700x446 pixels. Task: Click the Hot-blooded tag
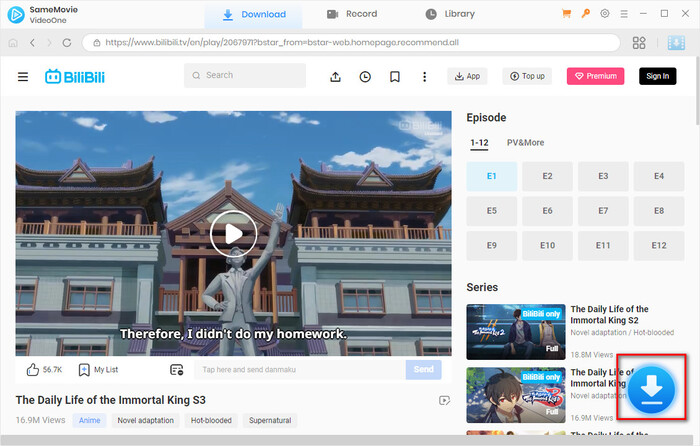[x=211, y=421]
